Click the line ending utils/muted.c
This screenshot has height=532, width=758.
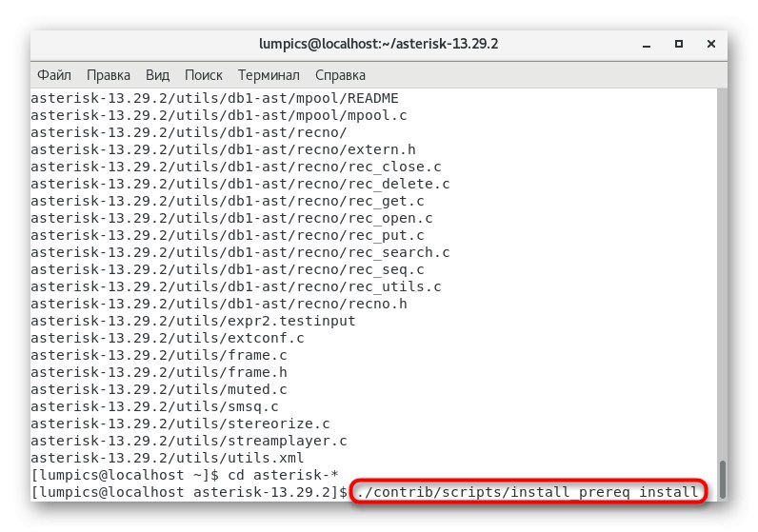(x=159, y=390)
